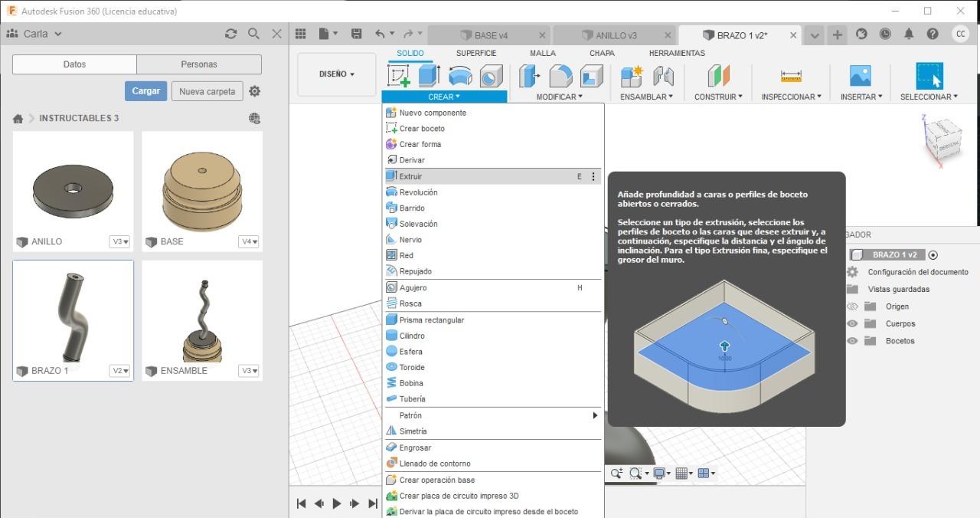The height and width of the screenshot is (518, 980).
Task: Open the data panel grid icon
Action: [301, 34]
